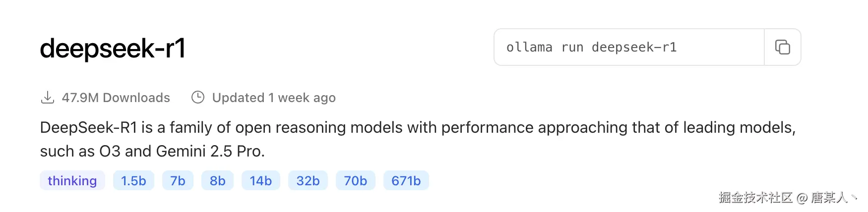Choose the 1.5b model size tag
The image size is (868, 212).
tap(133, 181)
